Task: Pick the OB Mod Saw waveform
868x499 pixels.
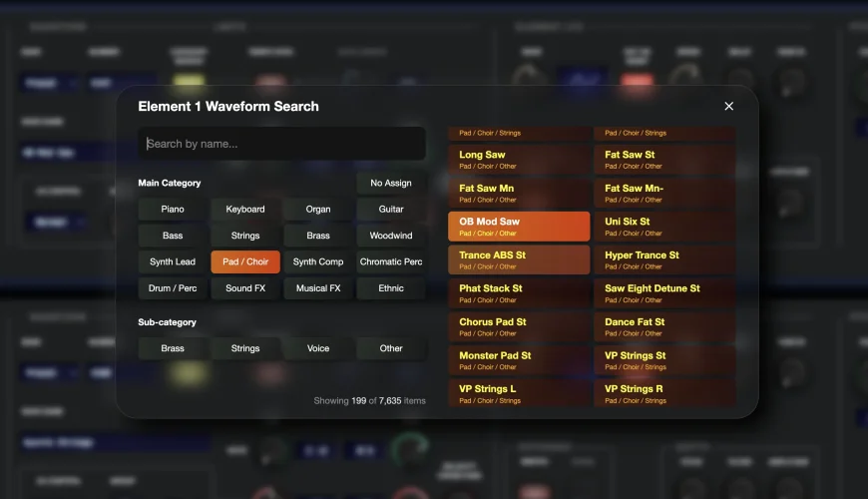Action: click(519, 227)
